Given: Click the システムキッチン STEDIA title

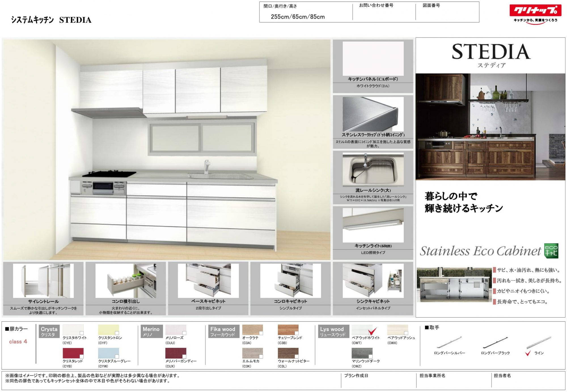Looking at the screenshot, I should click(51, 20).
